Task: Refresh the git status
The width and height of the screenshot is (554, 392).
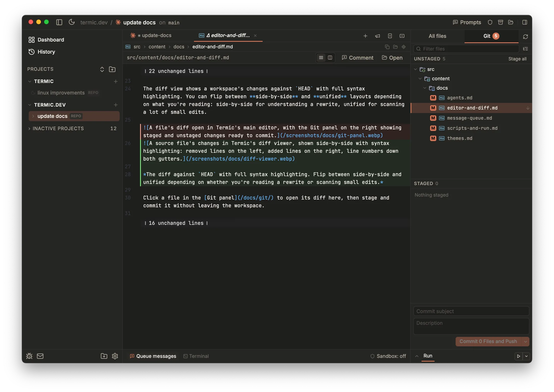Action: (x=525, y=37)
